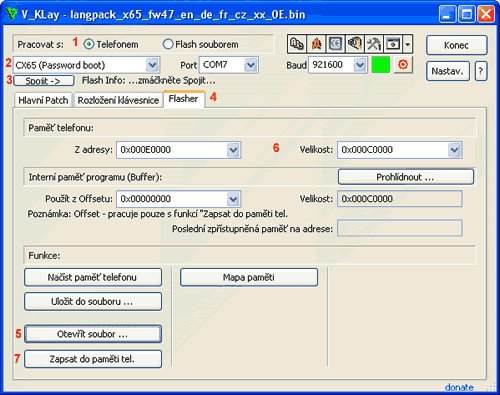This screenshot has height=395, width=500.
Task: Click the hammer and wrench tools icon
Action: [x=374, y=44]
